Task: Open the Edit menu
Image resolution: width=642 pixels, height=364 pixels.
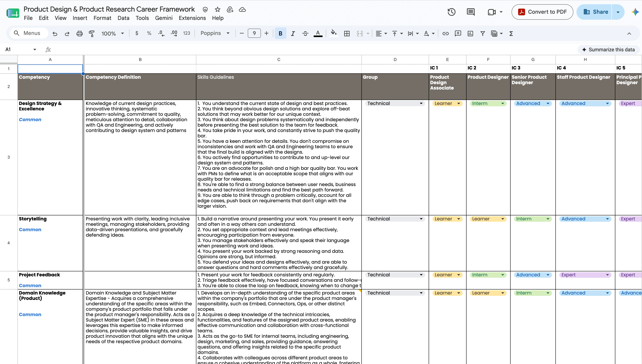Action: 43,18
